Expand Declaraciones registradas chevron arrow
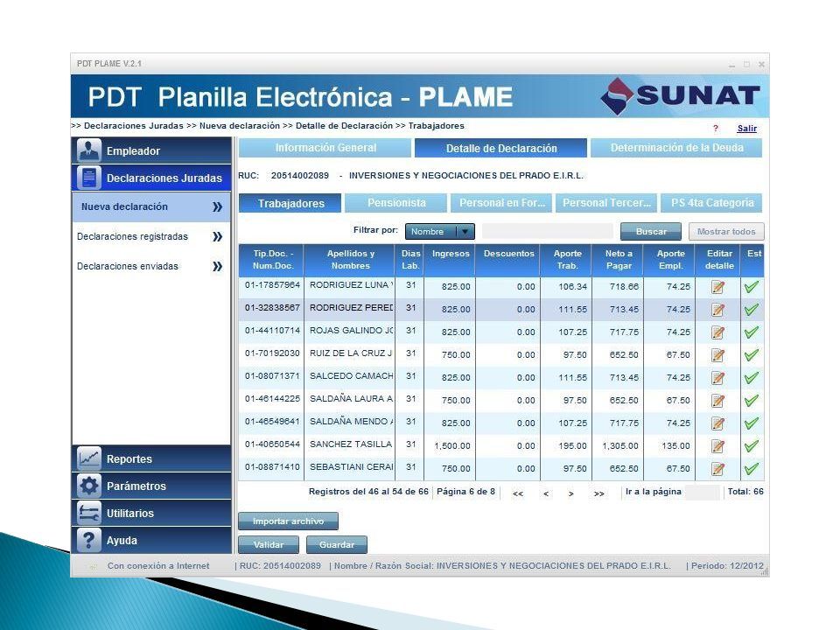Image resolution: width=840 pixels, height=630 pixels. (x=217, y=236)
